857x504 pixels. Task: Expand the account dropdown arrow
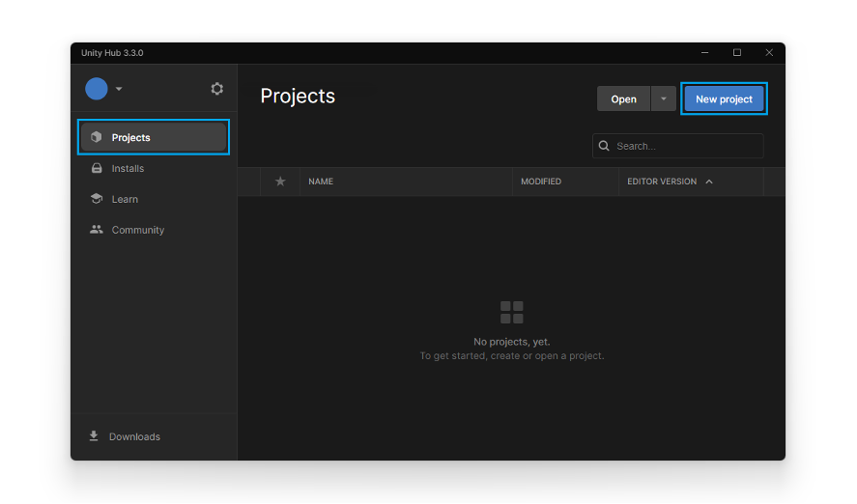tap(119, 89)
